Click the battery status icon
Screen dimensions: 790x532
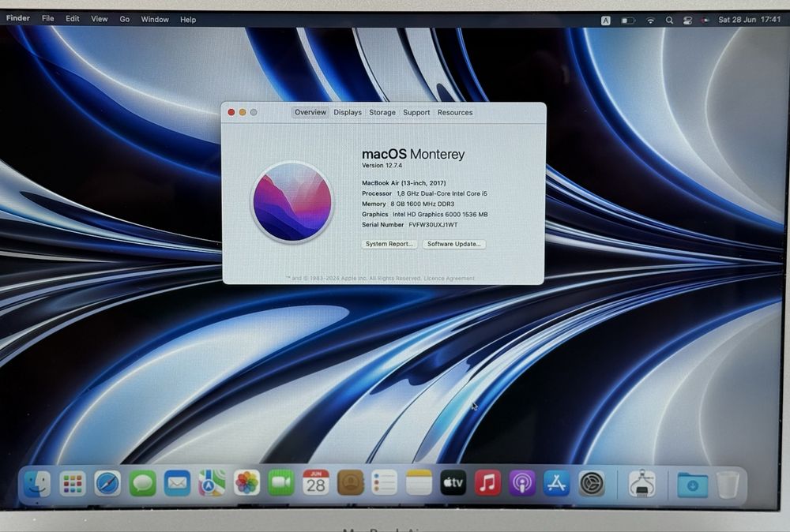[628, 21]
